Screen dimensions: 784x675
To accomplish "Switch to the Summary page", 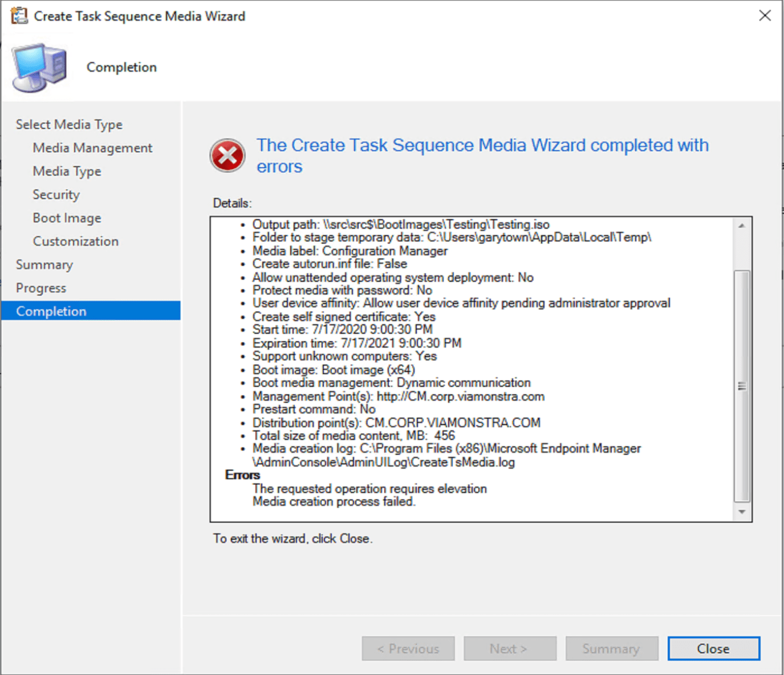I will [x=44, y=264].
